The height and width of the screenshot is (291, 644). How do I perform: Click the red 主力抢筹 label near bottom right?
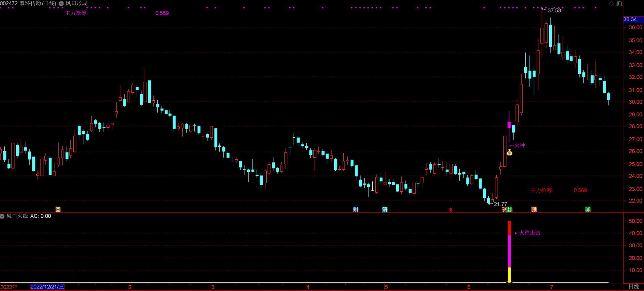pyautogui.click(x=542, y=190)
